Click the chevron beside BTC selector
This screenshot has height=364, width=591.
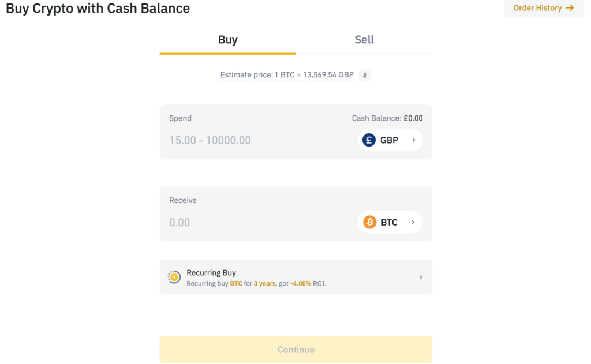coord(413,222)
